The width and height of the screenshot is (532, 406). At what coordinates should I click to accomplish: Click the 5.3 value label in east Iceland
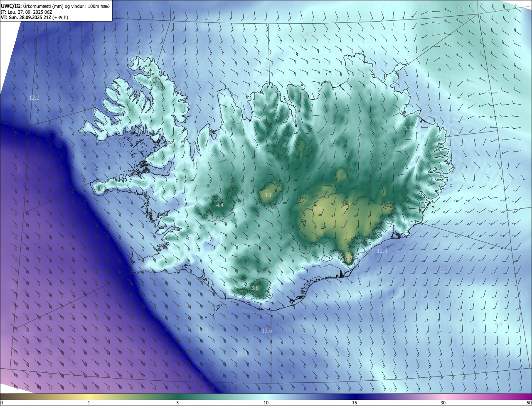[408, 128]
